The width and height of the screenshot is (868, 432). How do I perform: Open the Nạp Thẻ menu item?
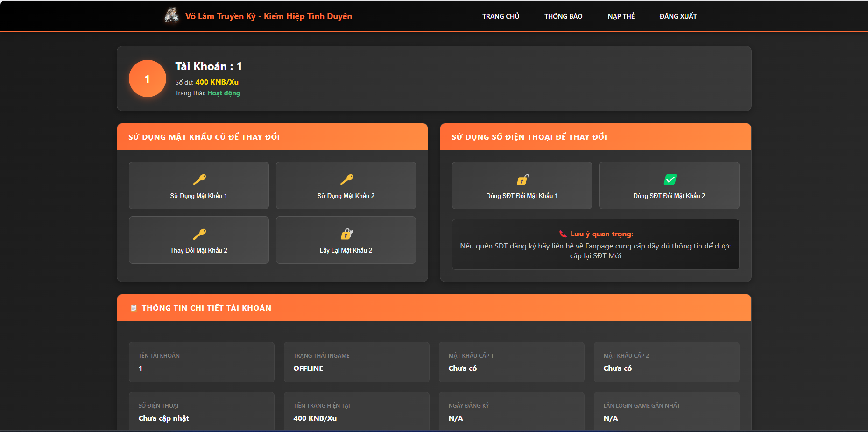coord(621,16)
